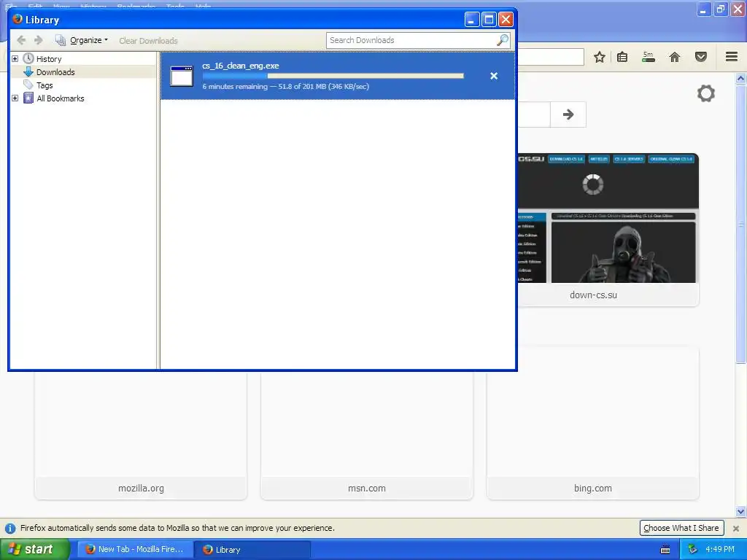The height and width of the screenshot is (560, 747).
Task: Select All Bookmarks in the sidebar
Action: [60, 98]
